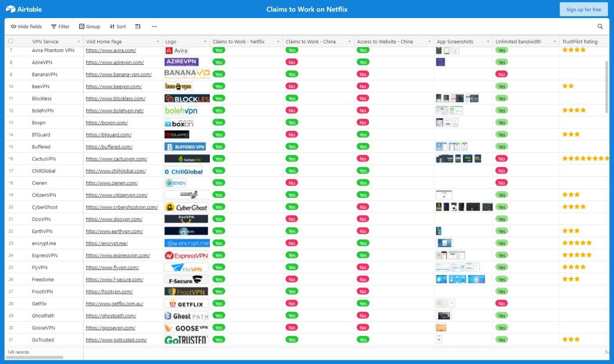Open the more options ellipsis menu
This screenshot has width=614, height=364.
coord(155,27)
